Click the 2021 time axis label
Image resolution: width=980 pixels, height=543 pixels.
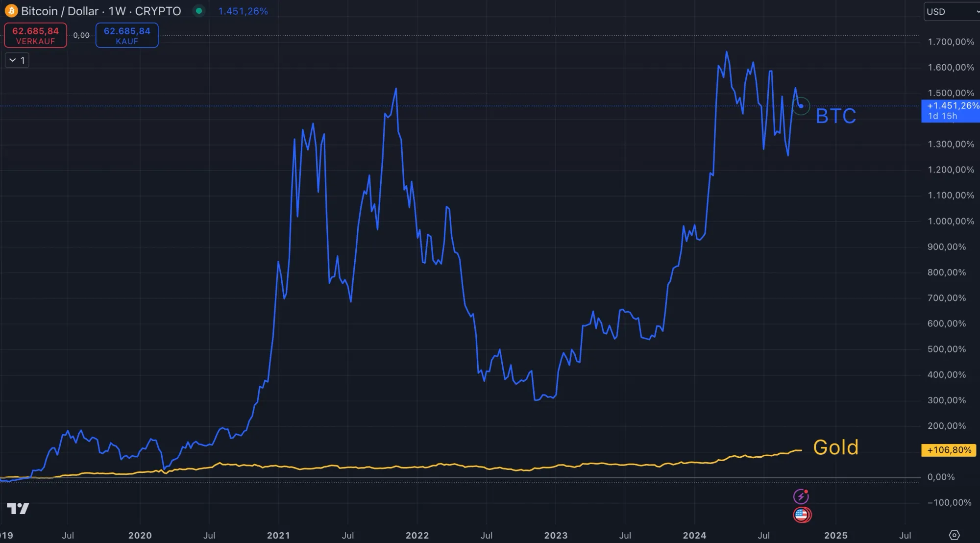point(278,536)
